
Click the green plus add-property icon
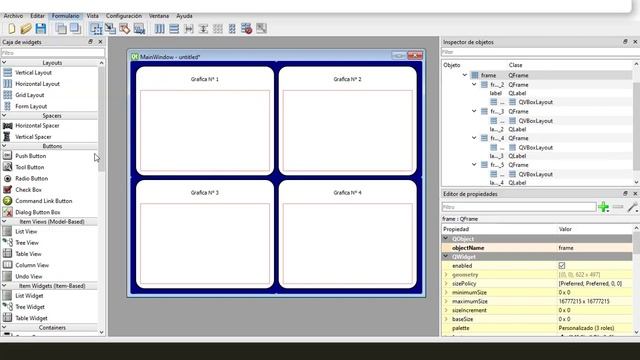pyautogui.click(x=604, y=207)
